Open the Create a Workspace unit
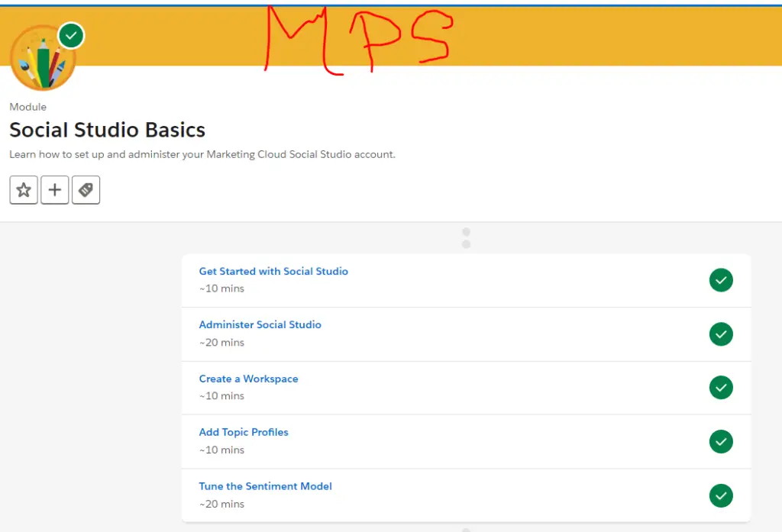The height and width of the screenshot is (532, 782). point(248,379)
